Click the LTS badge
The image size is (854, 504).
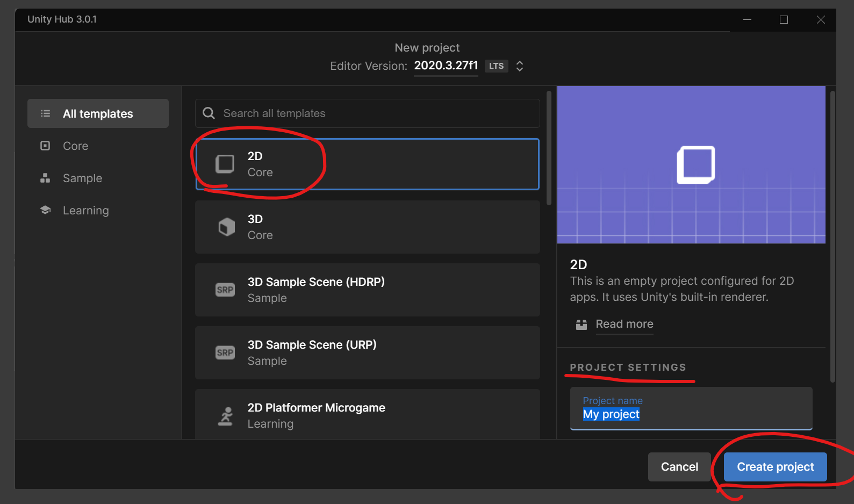pyautogui.click(x=497, y=66)
